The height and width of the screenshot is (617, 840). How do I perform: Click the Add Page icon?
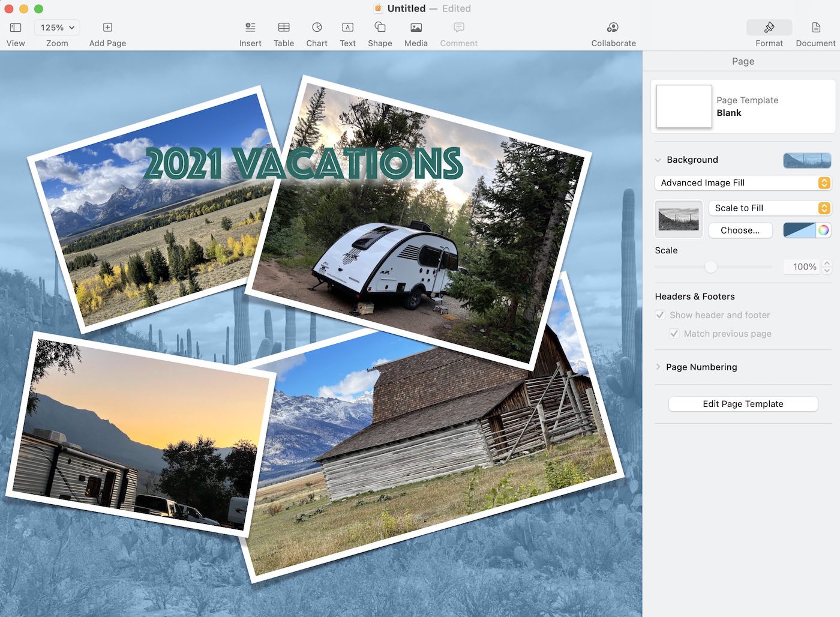click(107, 28)
